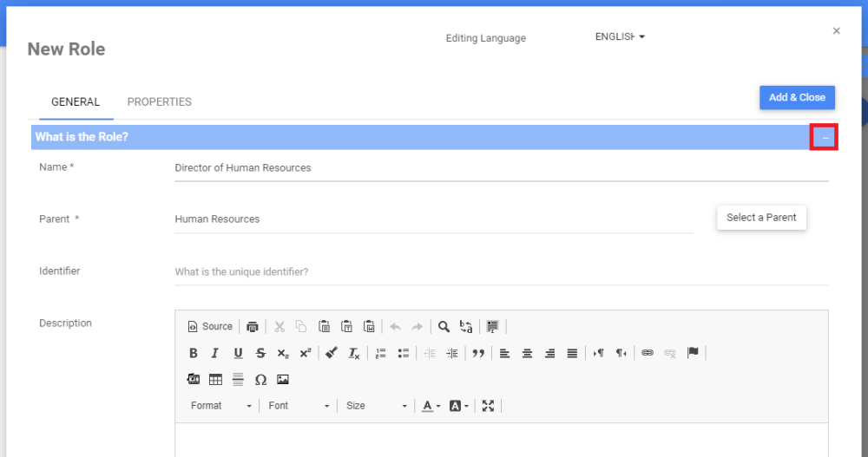Open the Size dropdown
The width and height of the screenshot is (868, 457).
pos(376,406)
